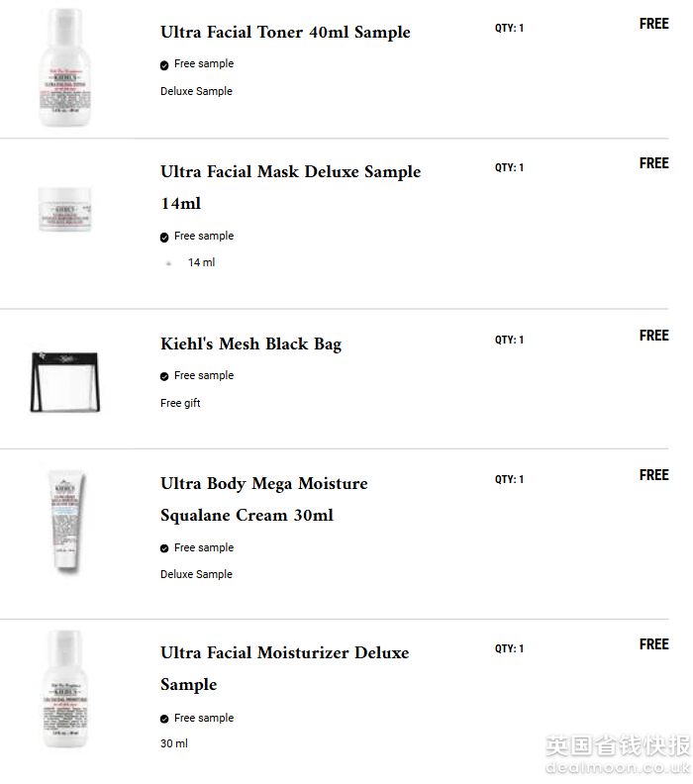Click the check icon under Mesh Black Bag
693x784 pixels.
164,377
